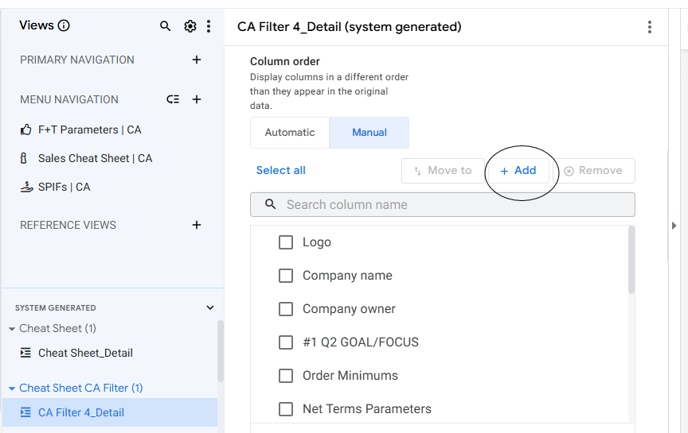The height and width of the screenshot is (433, 688).
Task: Click the Add column button
Action: pyautogui.click(x=519, y=171)
